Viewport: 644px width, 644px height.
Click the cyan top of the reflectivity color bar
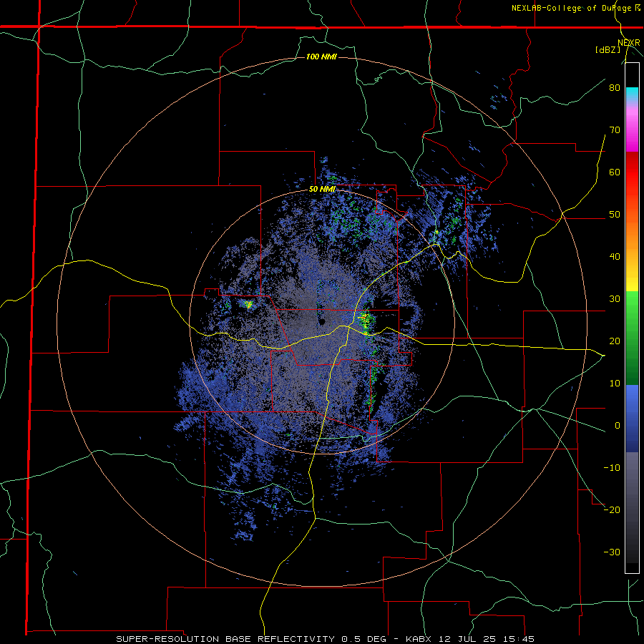click(632, 94)
